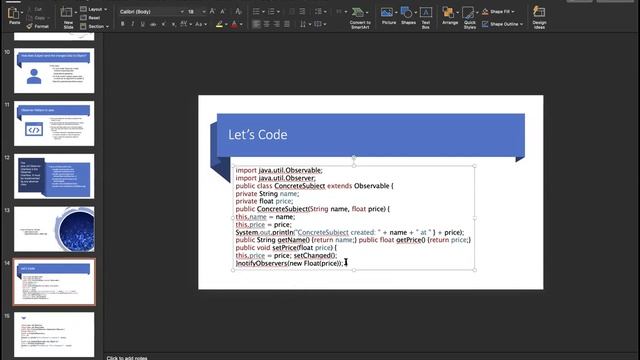This screenshot has height=360, width=640.
Task: Open the Change Case menu
Action: 200,24
